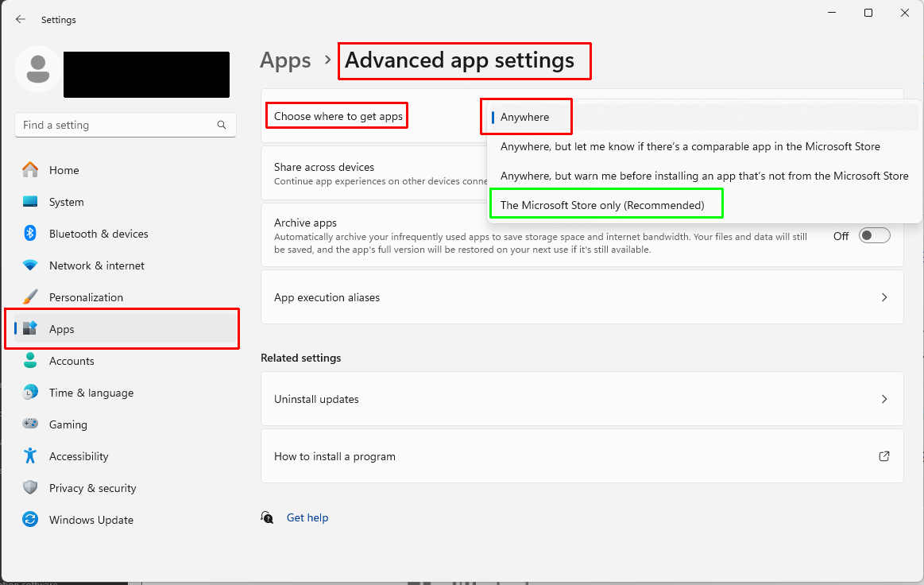Click the Windows Update refresh icon

[x=30, y=520]
